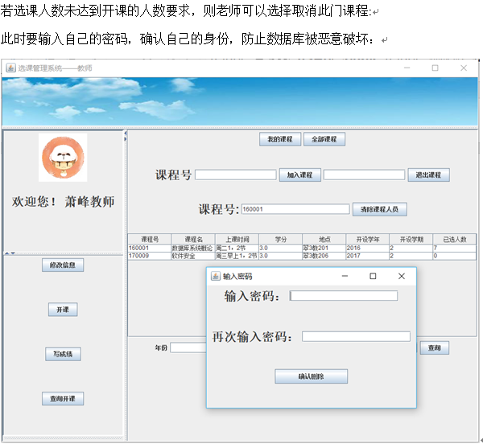Click the 退出课程 button

point(428,175)
